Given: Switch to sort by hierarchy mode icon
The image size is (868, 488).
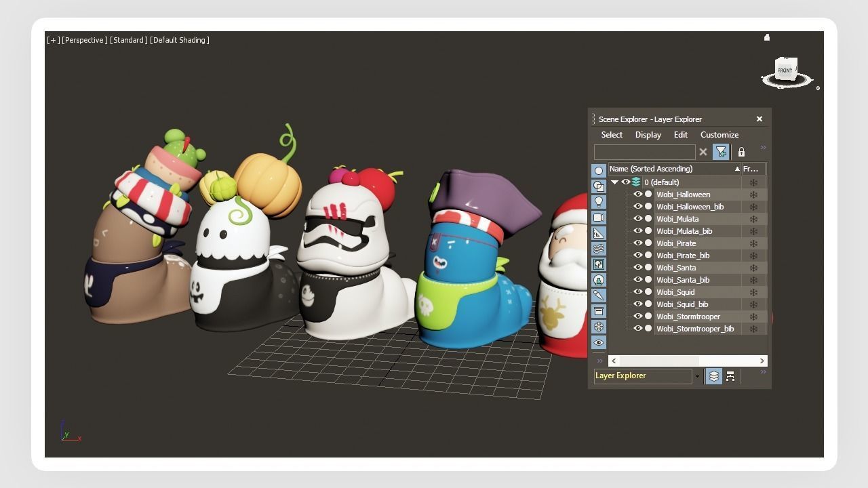Looking at the screenshot, I should [x=730, y=376].
